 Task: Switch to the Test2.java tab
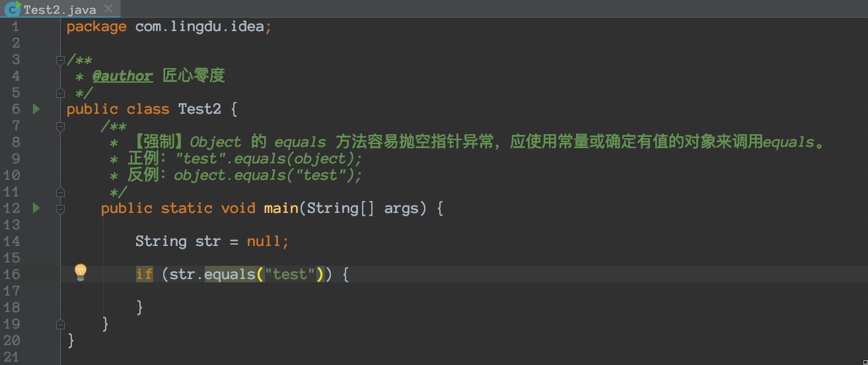59,10
